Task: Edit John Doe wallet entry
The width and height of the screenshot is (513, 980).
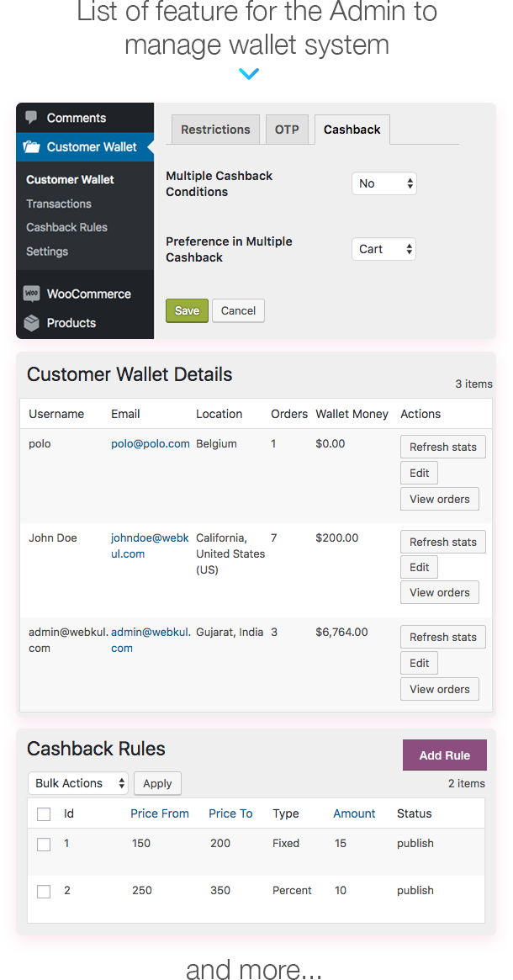Action: (420, 567)
